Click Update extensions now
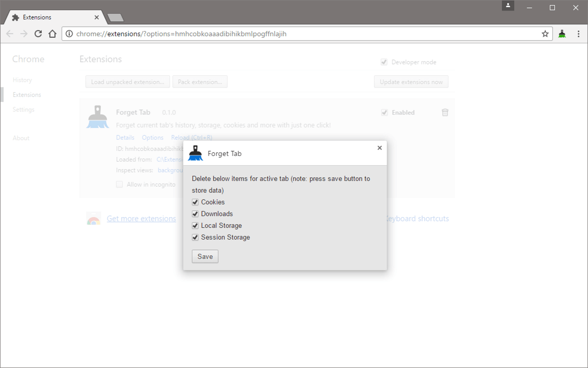 click(411, 82)
